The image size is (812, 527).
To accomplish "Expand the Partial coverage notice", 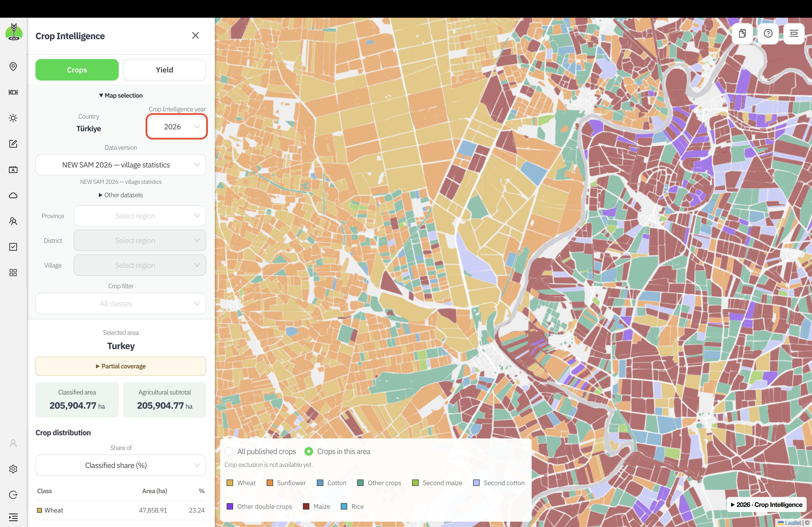I will [x=121, y=366].
